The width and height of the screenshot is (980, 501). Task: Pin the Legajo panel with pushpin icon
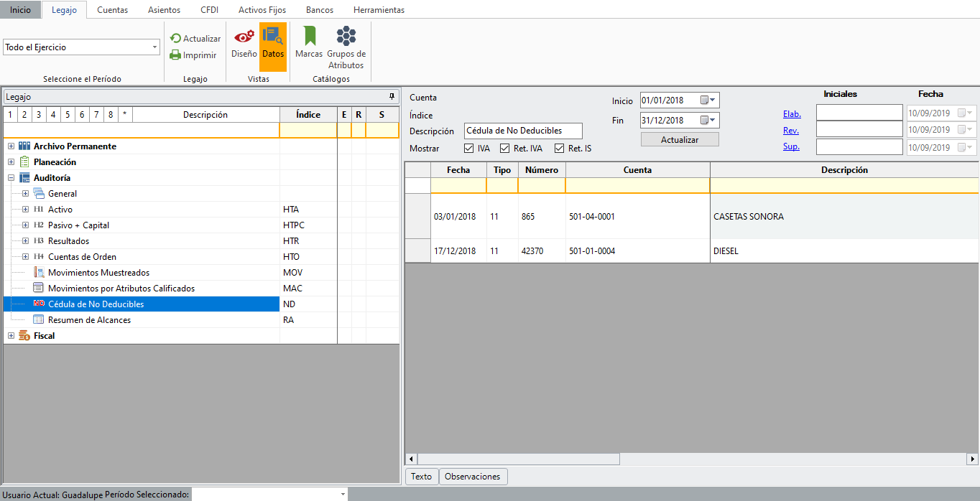pyautogui.click(x=392, y=96)
